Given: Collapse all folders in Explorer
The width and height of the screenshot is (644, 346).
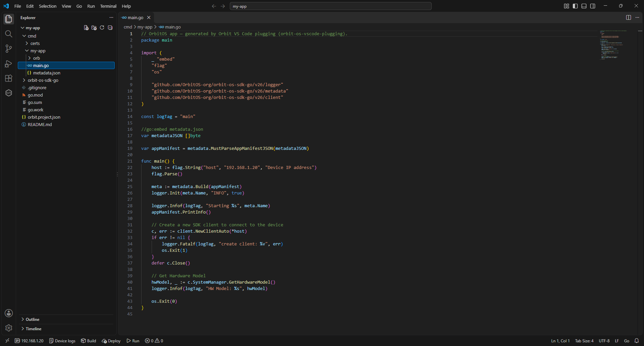Looking at the screenshot, I should 110,28.
